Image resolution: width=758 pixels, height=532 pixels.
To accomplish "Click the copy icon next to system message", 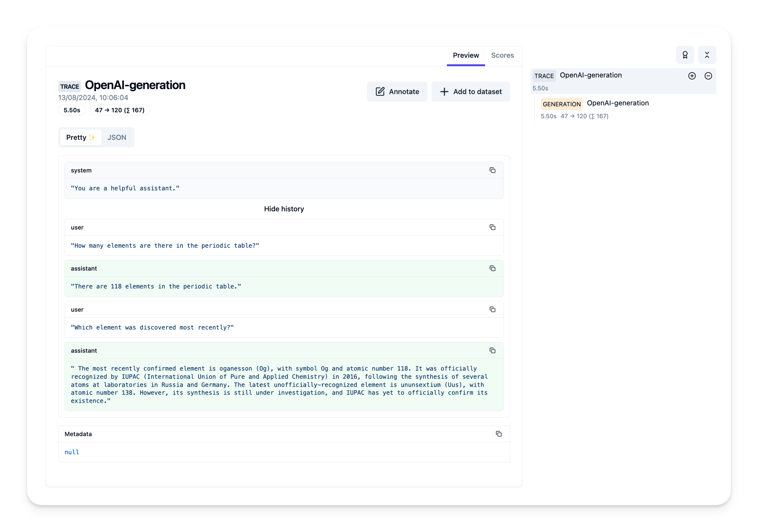I will pos(492,171).
